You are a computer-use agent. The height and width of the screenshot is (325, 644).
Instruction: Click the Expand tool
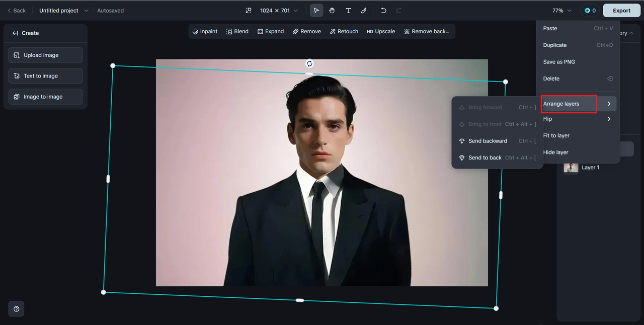click(271, 31)
